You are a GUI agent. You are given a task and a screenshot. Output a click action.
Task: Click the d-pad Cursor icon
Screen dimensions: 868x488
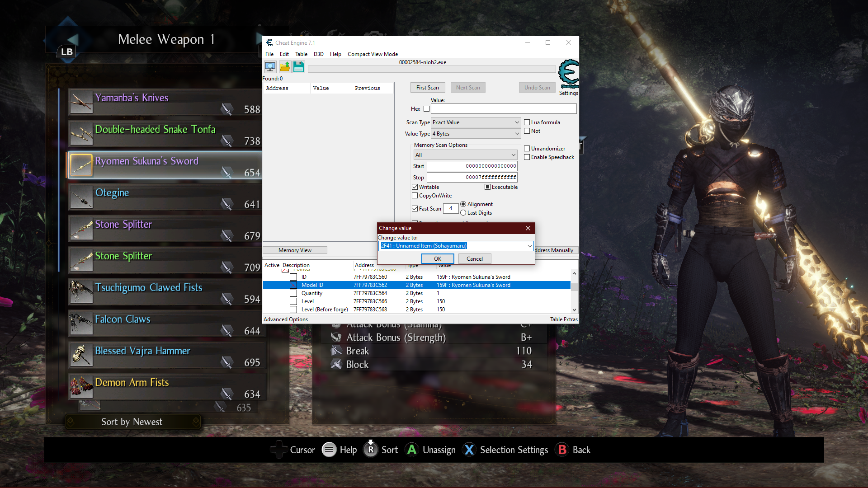pyautogui.click(x=278, y=450)
